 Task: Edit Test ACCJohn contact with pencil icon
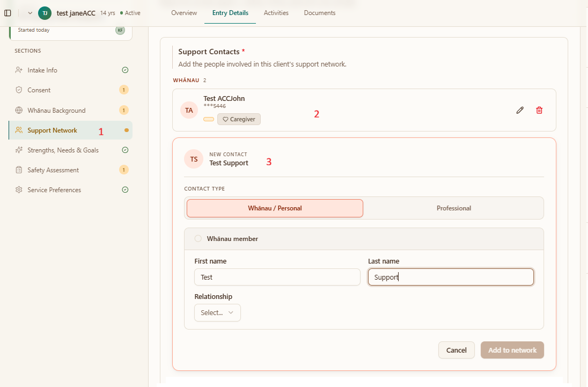520,110
